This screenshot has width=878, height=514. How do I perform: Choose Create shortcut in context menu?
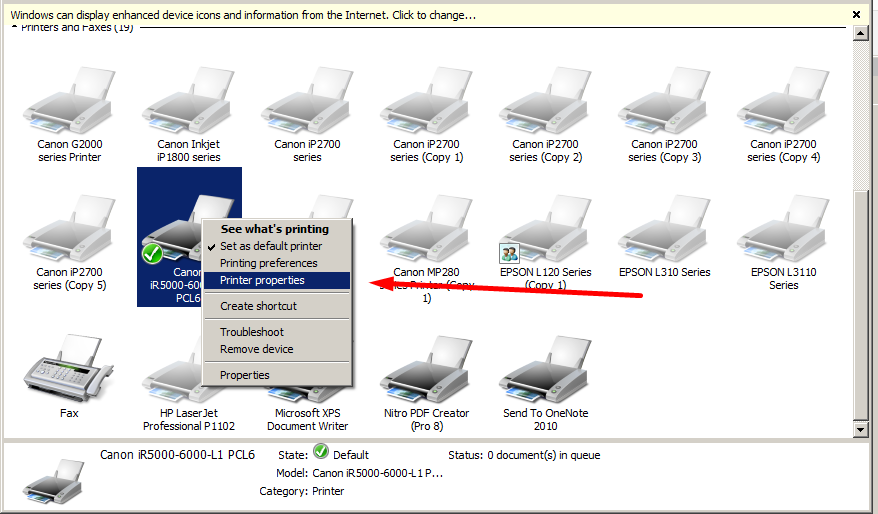click(x=277, y=306)
